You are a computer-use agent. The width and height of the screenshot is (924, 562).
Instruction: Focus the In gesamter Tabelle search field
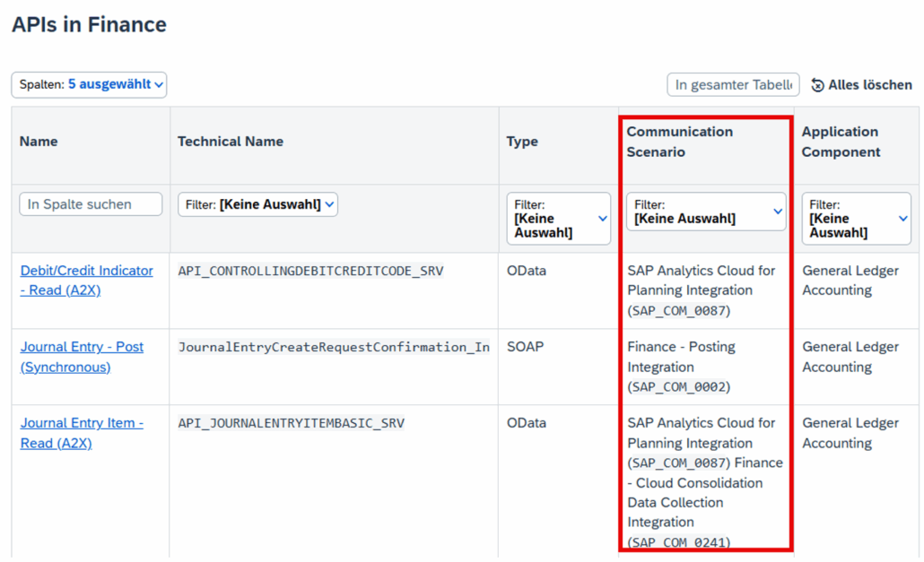[x=733, y=84]
